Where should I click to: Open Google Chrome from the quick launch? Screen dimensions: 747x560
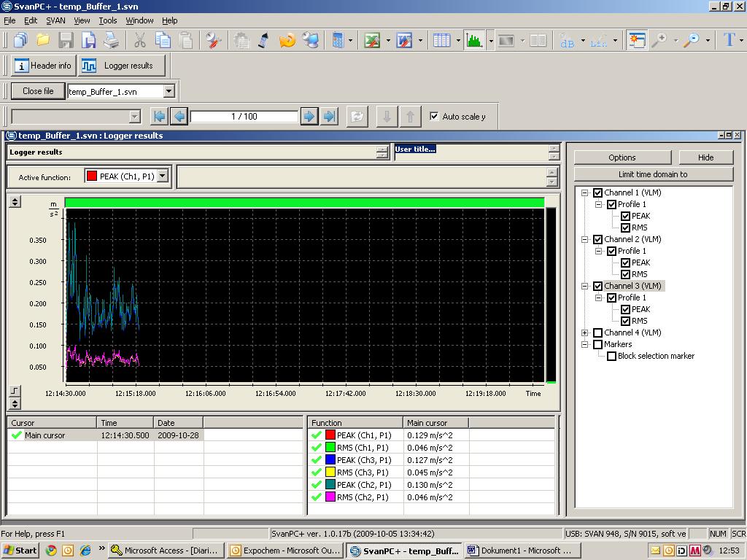(x=50, y=551)
